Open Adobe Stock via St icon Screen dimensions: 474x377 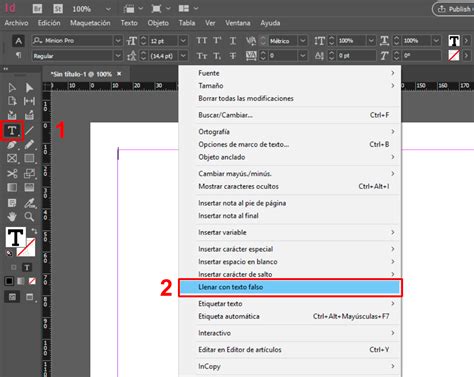pos(58,9)
